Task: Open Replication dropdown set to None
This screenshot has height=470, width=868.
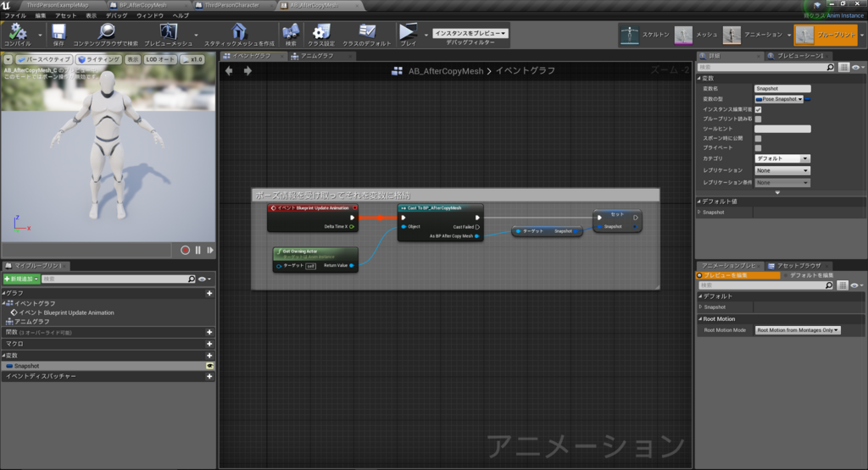Action: [782, 171]
